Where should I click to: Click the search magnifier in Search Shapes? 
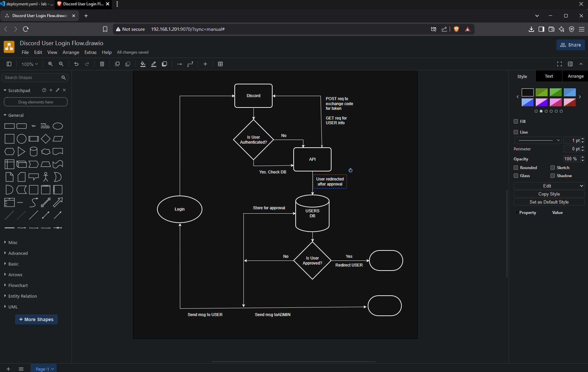click(x=63, y=78)
